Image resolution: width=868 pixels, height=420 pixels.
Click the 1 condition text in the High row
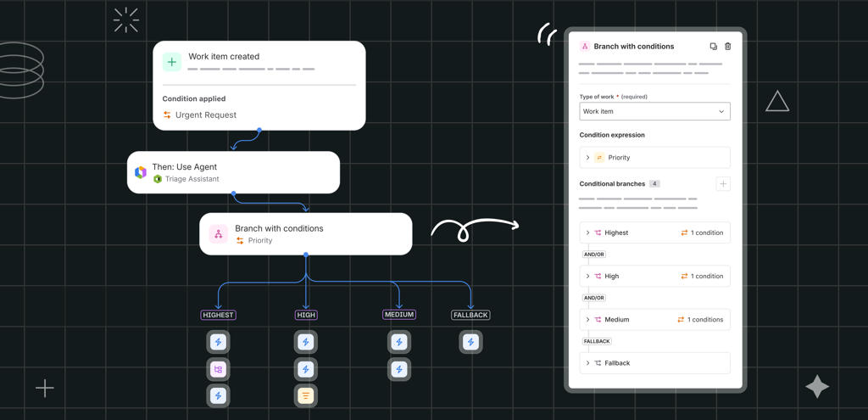pyautogui.click(x=707, y=276)
